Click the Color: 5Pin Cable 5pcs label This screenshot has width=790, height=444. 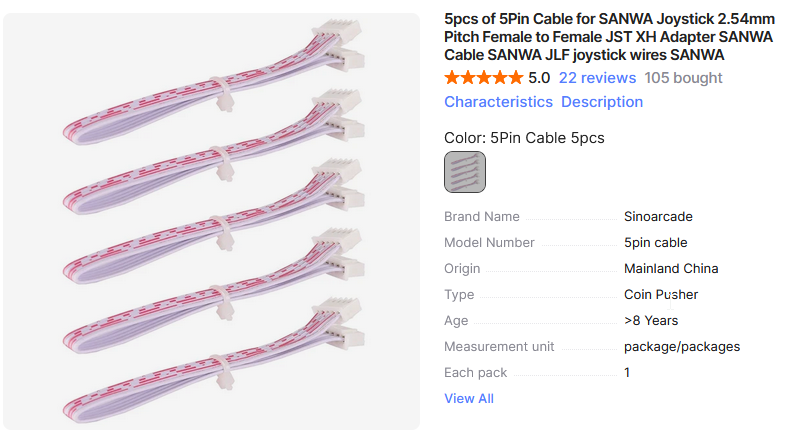(x=524, y=138)
